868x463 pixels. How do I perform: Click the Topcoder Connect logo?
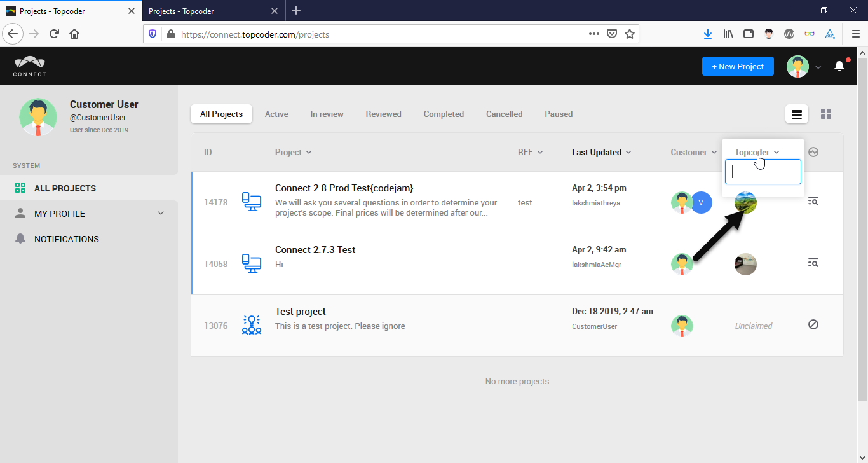30,66
